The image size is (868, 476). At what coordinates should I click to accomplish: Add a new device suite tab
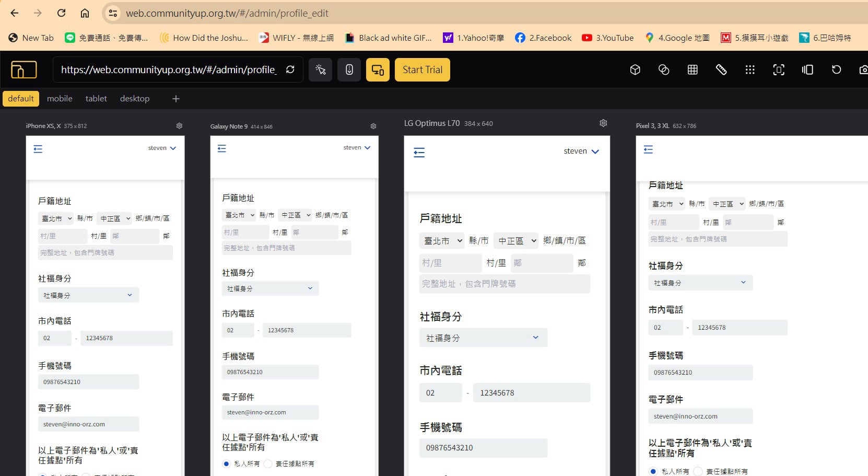[176, 99]
